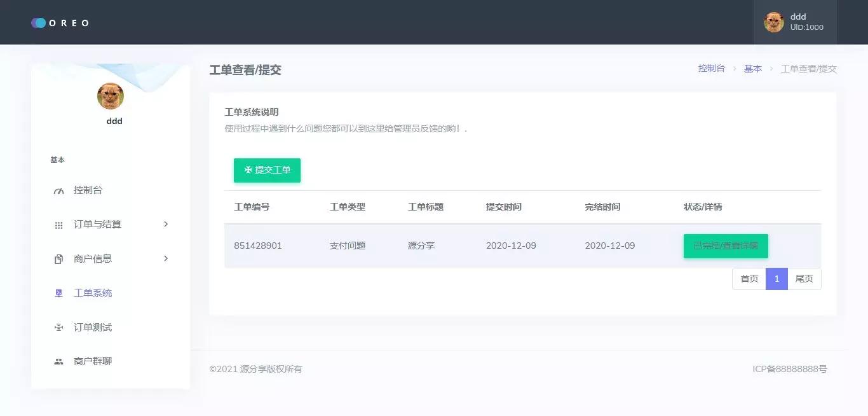868x416 pixels.
Task: Expand the 商户信息 submenu chevron
Action: [x=166, y=258]
